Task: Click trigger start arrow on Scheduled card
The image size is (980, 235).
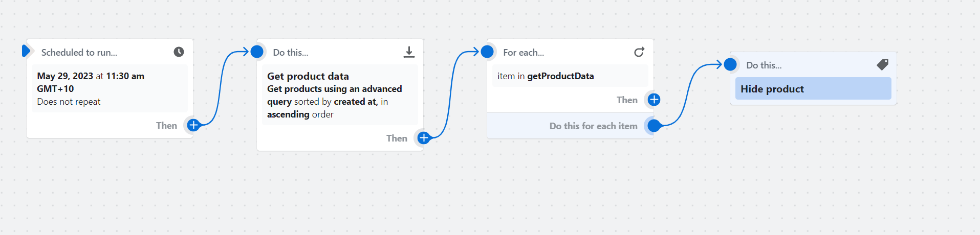Action: [x=26, y=51]
